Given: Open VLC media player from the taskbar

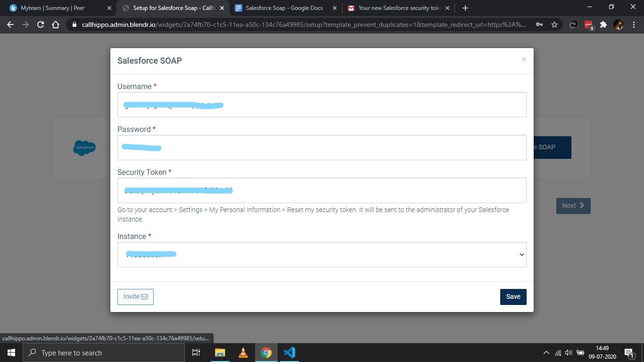Looking at the screenshot, I should (243, 353).
